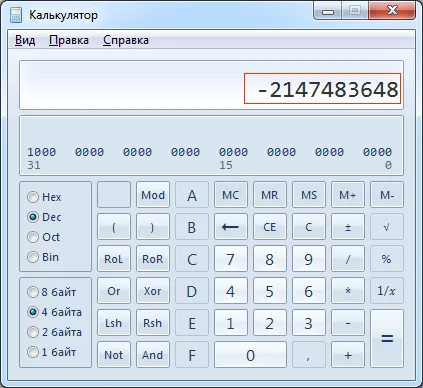
Task: Click the Not bitwise button
Action: pos(114,355)
